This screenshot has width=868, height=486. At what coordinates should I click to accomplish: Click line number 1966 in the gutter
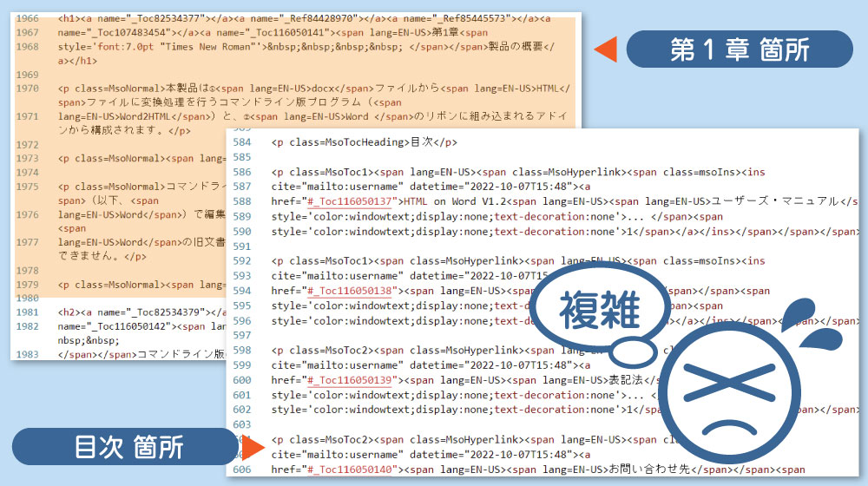(x=27, y=17)
